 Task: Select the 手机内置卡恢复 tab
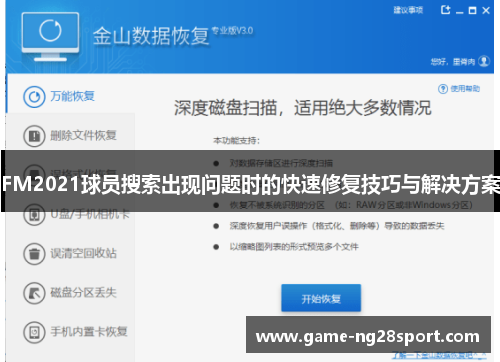click(x=71, y=332)
